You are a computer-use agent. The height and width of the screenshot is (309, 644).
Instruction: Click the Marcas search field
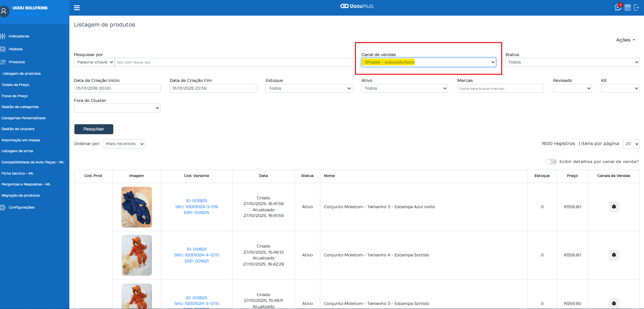click(x=501, y=88)
